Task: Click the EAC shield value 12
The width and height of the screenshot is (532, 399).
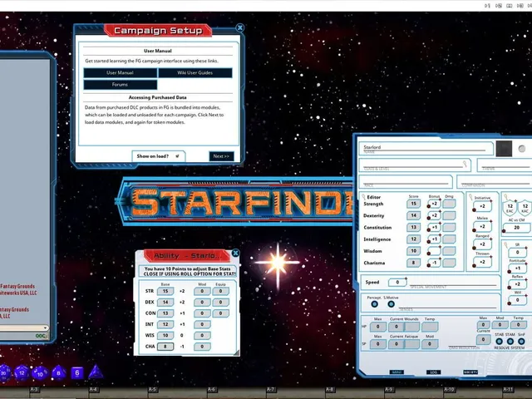Action: (510, 207)
